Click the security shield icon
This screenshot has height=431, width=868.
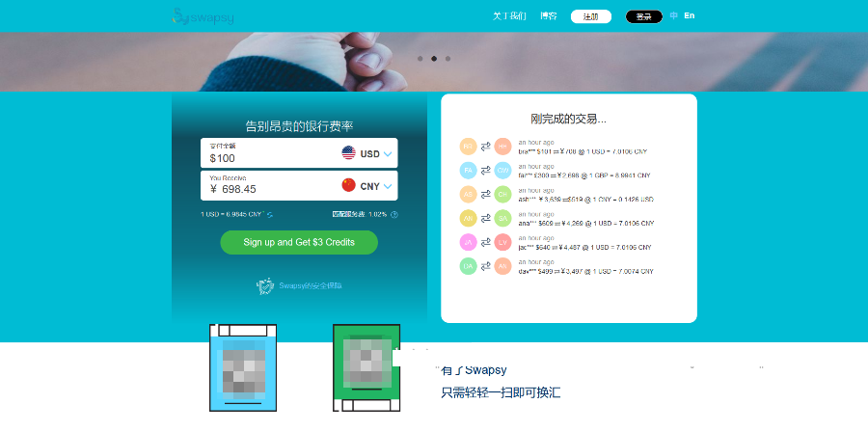click(265, 286)
